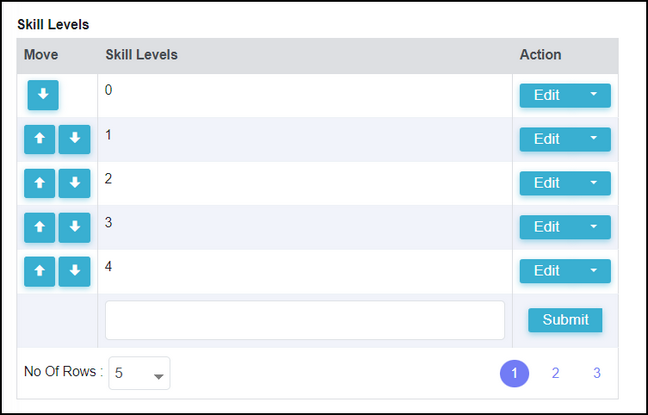Move skill level 0 down
The height and width of the screenshot is (415, 648).
[43, 95]
